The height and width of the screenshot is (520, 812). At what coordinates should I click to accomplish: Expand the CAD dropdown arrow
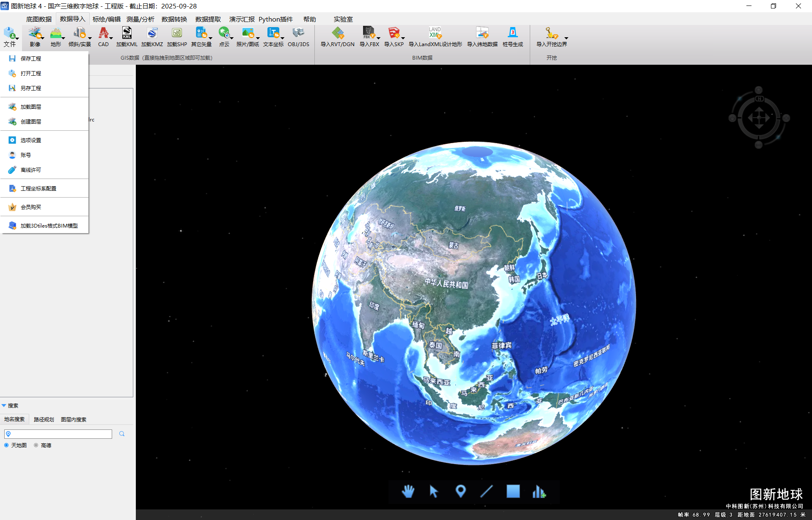click(111, 38)
